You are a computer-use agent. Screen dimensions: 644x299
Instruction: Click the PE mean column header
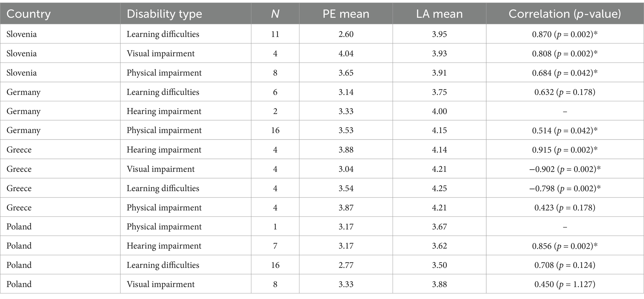tap(346, 14)
